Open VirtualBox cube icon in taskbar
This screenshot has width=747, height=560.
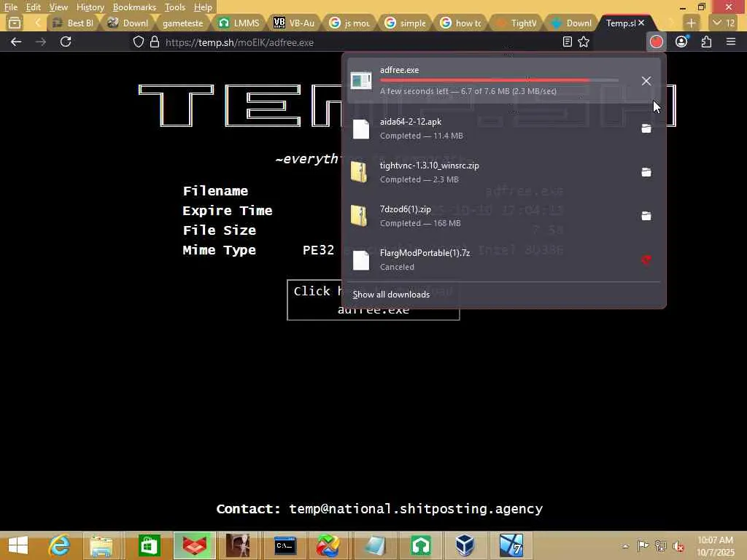[x=465, y=545]
